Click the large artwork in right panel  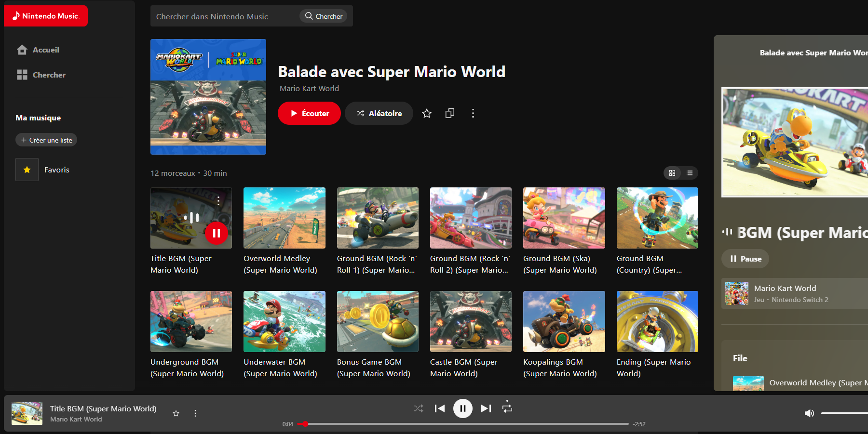795,142
